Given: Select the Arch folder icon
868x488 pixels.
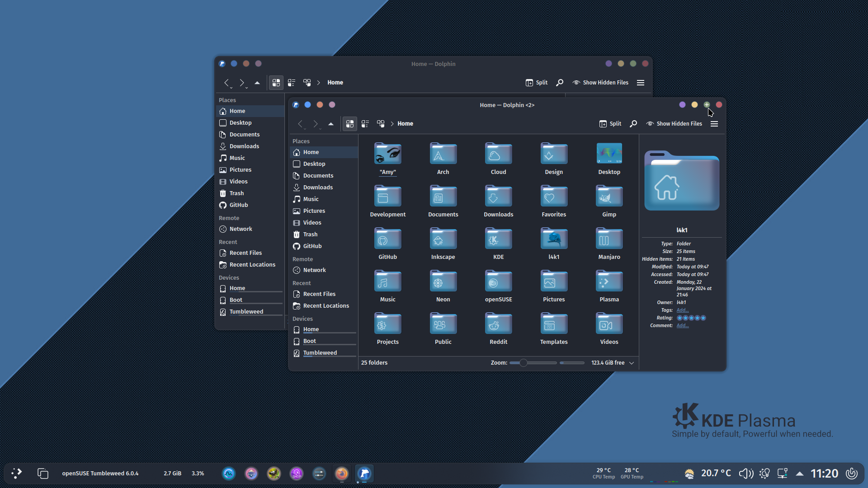Looking at the screenshot, I should (x=443, y=154).
